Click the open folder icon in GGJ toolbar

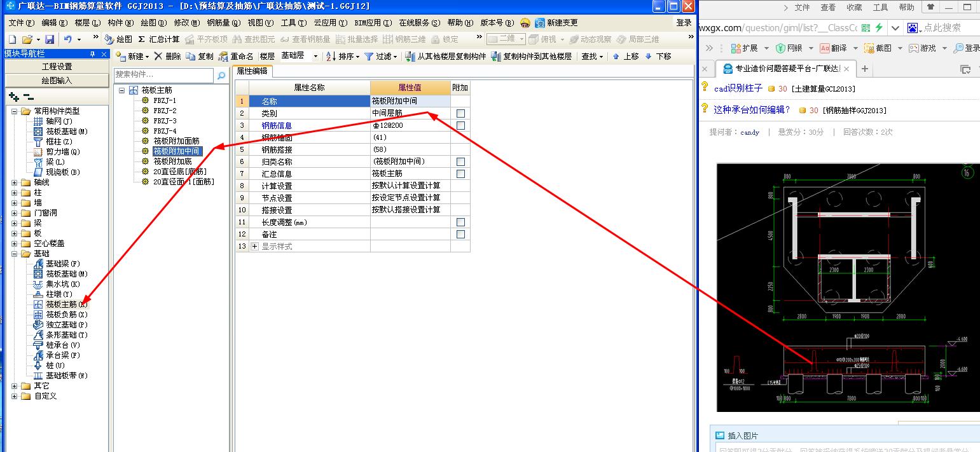(x=27, y=39)
